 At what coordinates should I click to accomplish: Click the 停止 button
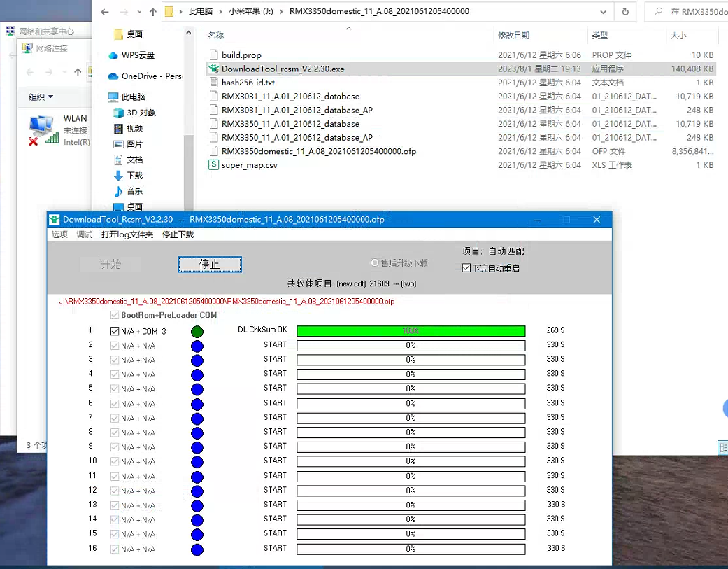[x=210, y=265]
